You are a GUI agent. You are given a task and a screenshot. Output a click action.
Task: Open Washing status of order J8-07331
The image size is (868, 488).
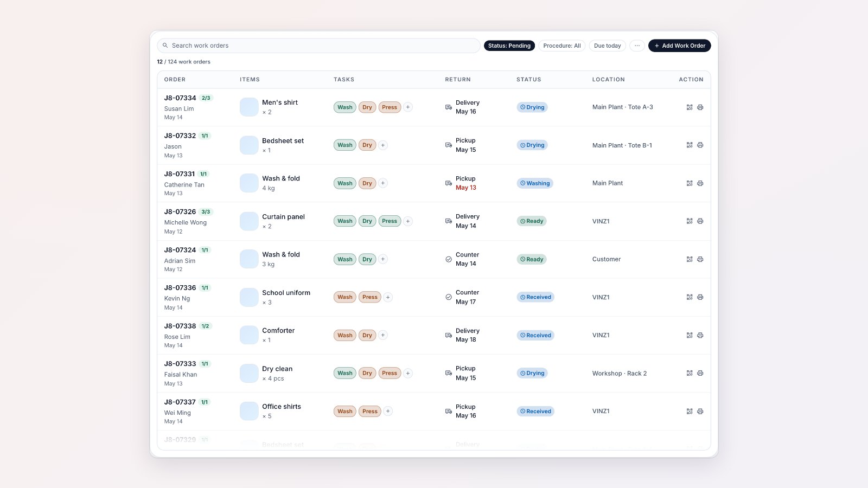(x=535, y=183)
